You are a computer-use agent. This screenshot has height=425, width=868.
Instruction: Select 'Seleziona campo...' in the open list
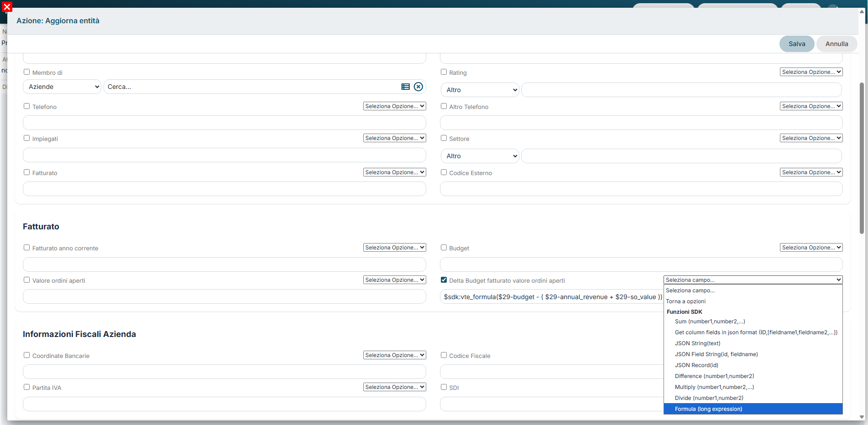point(753,290)
